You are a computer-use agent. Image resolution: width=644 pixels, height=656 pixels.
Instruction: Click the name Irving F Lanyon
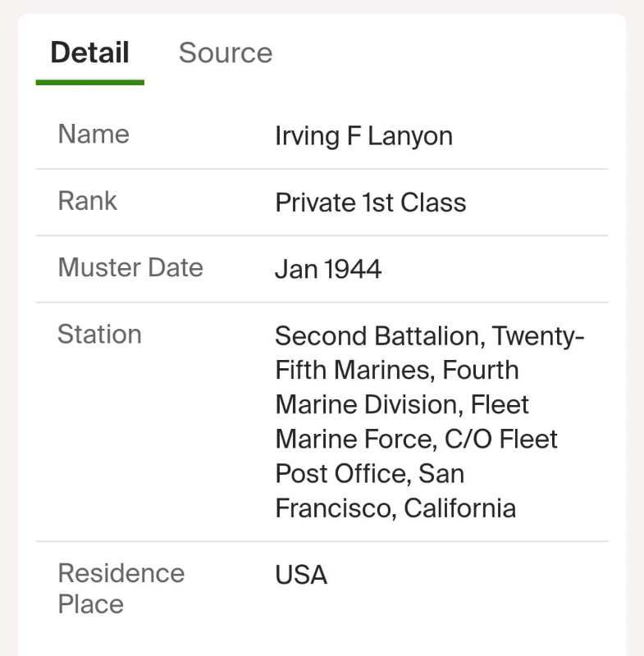363,135
